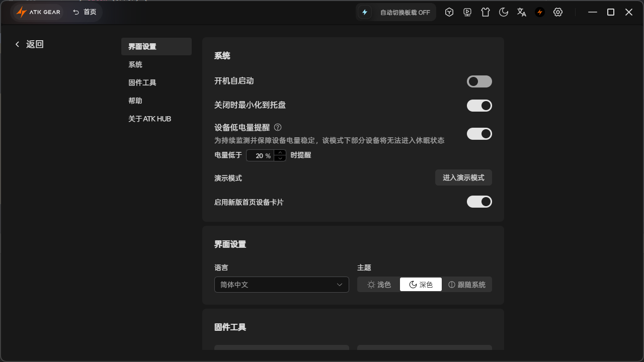Screen dimensions: 644x362
Task: Open the video tutorial monitor icon
Action: point(467,12)
